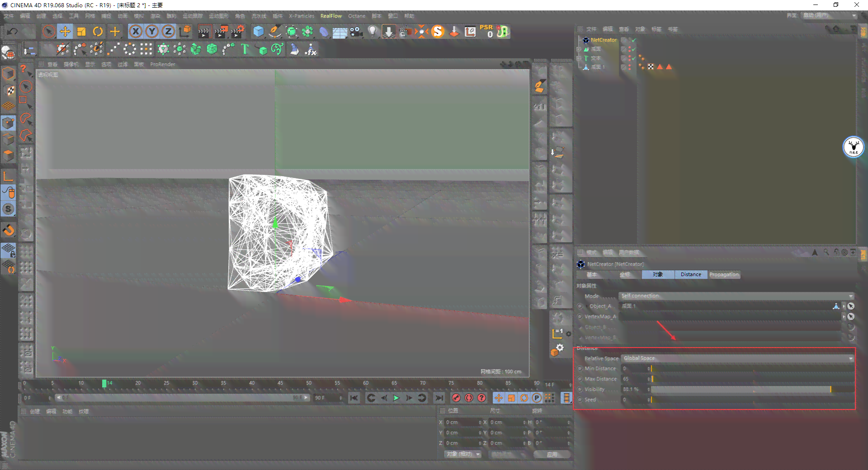Open layout dropdown at top right

830,15
